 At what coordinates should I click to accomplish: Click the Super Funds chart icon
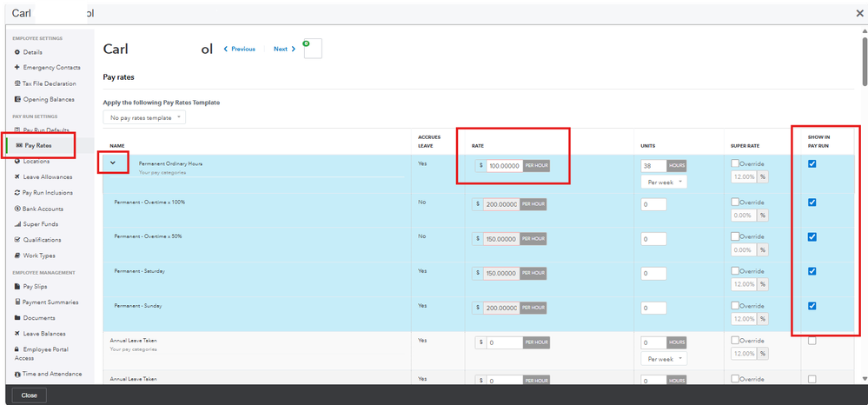click(x=17, y=224)
